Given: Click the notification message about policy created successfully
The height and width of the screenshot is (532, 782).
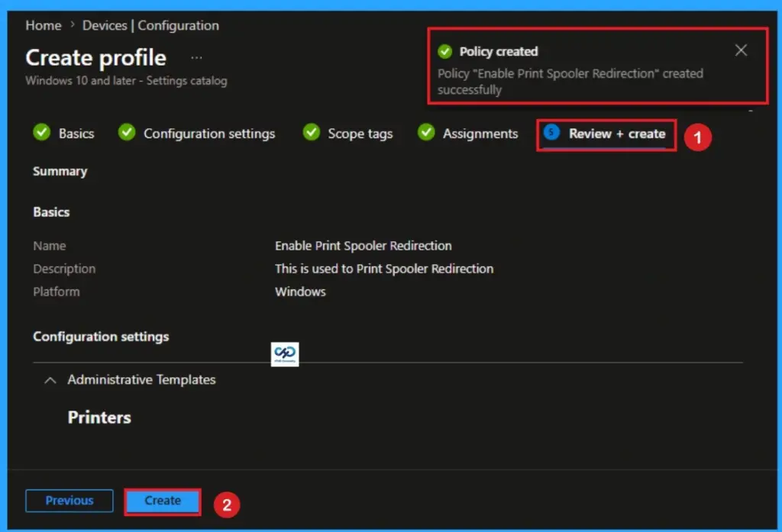Looking at the screenshot, I should [570, 81].
